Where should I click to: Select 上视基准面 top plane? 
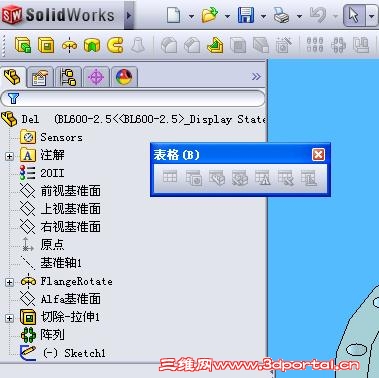pos(60,209)
